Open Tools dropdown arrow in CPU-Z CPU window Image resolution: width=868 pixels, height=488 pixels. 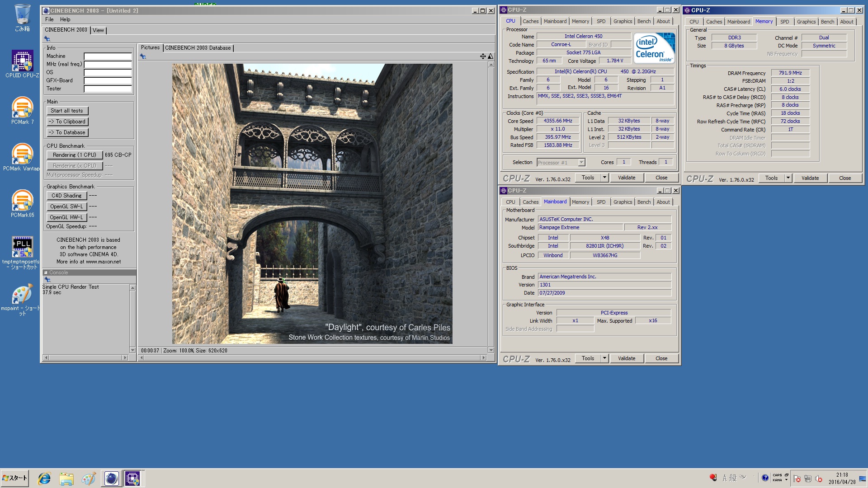pyautogui.click(x=604, y=178)
